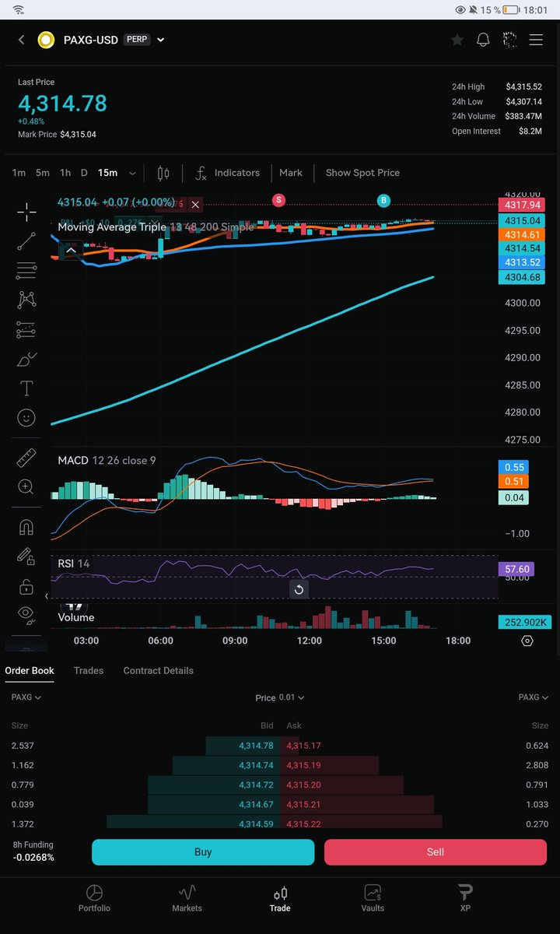Screen dimensions: 560x934
Task: Click the Moving Average Triple legend
Action: click(x=156, y=227)
